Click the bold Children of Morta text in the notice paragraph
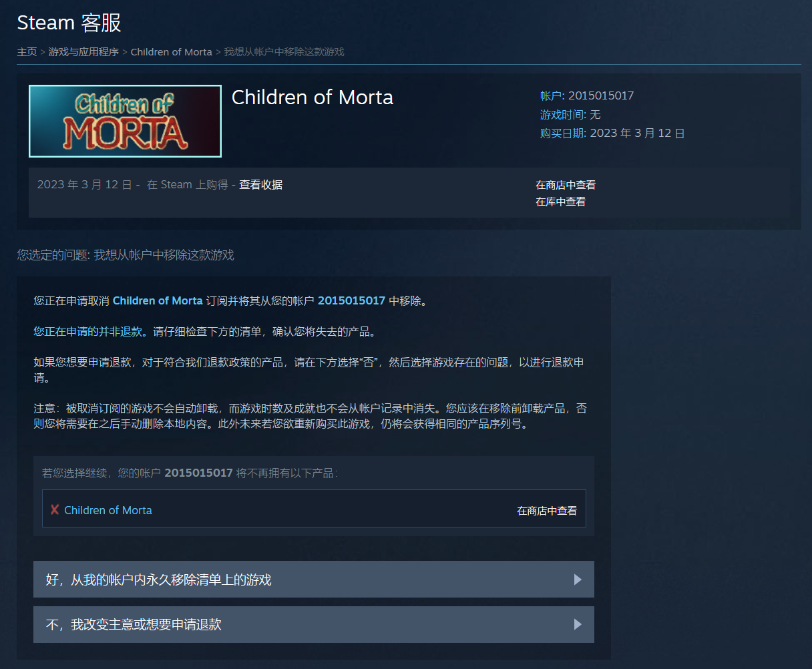The height and width of the screenshot is (669, 812). pyautogui.click(x=158, y=301)
